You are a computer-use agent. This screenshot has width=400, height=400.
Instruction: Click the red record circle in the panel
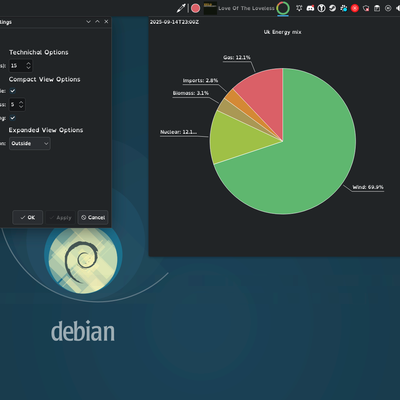point(196,8)
